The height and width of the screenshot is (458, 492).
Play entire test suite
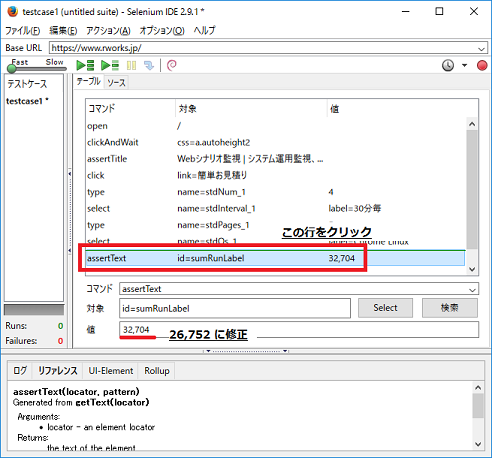pos(85,65)
